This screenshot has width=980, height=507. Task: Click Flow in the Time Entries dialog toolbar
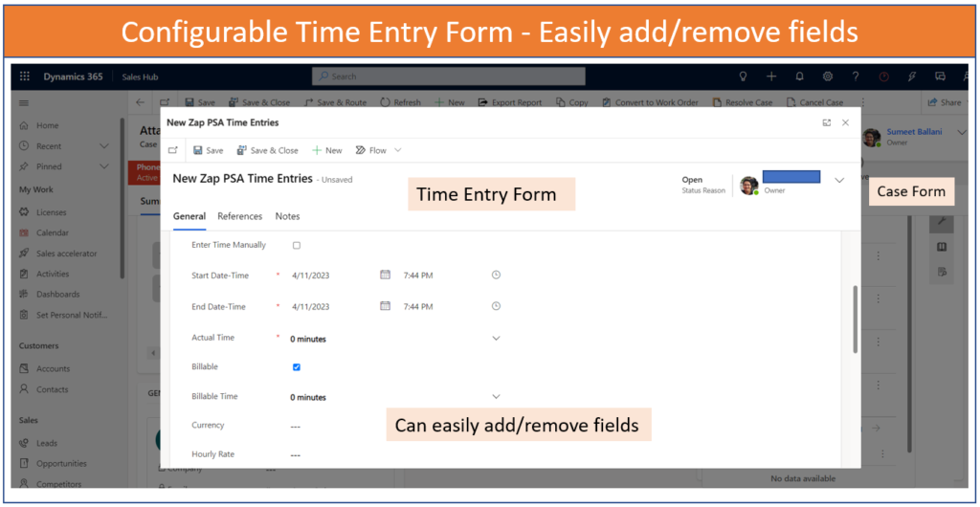371,150
